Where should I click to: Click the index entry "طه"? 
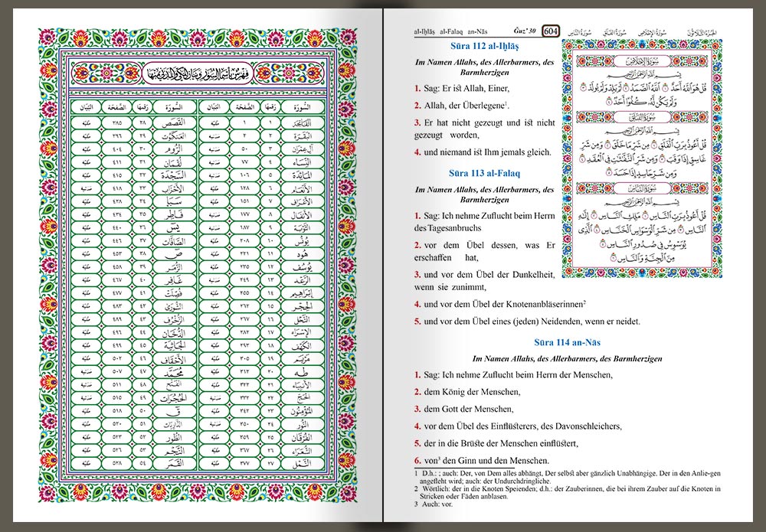coord(303,372)
